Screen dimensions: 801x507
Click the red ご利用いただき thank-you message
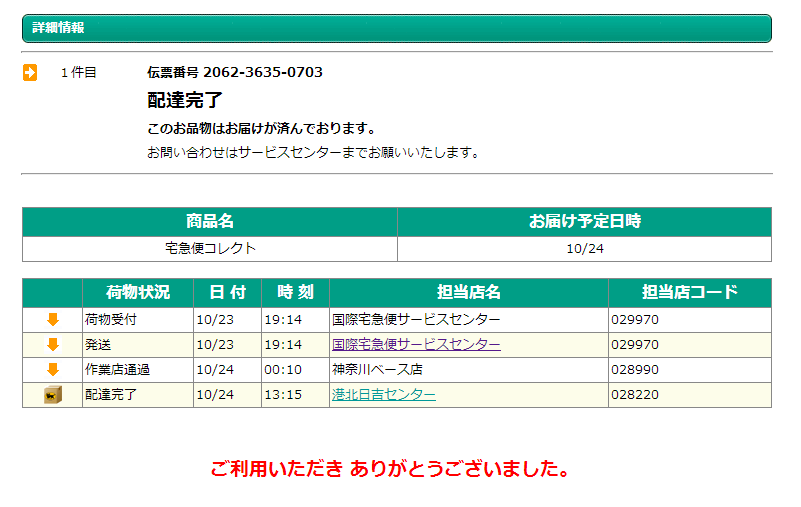pos(391,468)
